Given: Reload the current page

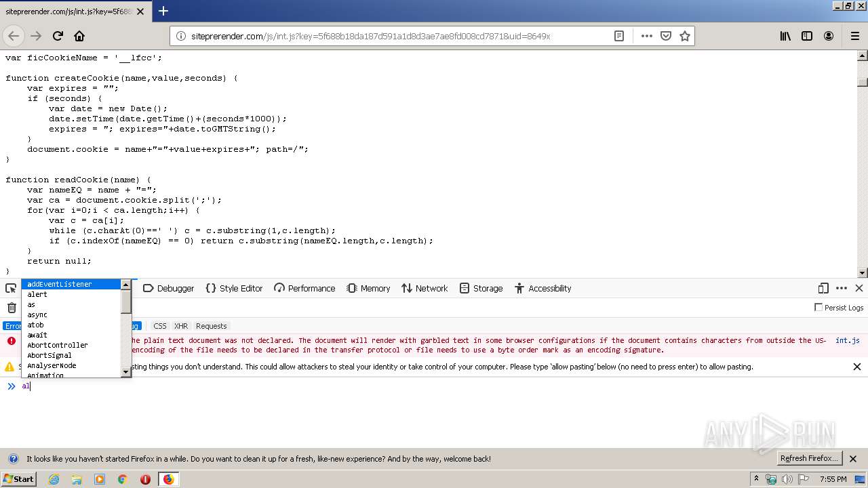Looking at the screenshot, I should (x=58, y=36).
